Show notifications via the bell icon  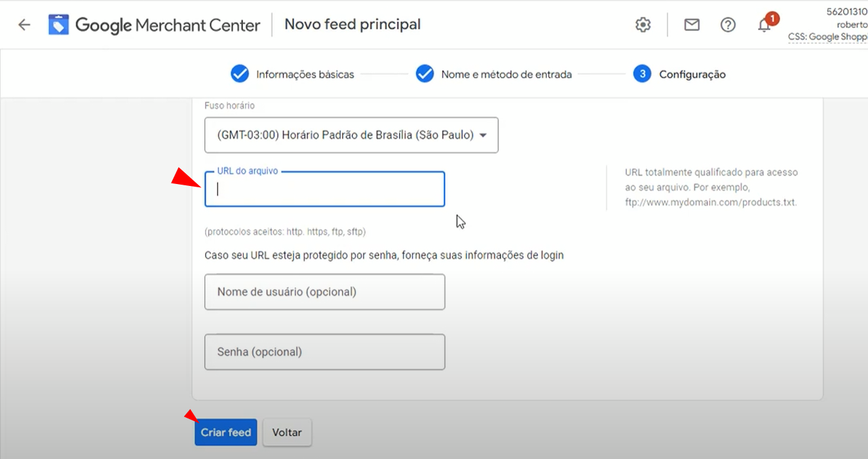point(764,25)
